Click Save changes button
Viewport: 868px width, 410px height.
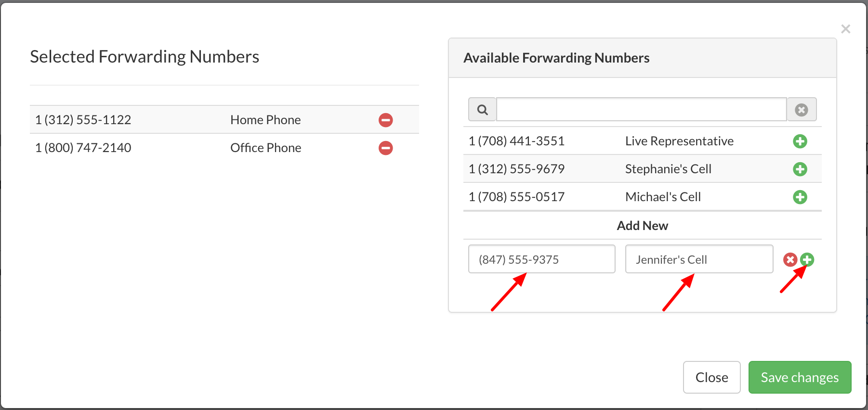point(800,377)
